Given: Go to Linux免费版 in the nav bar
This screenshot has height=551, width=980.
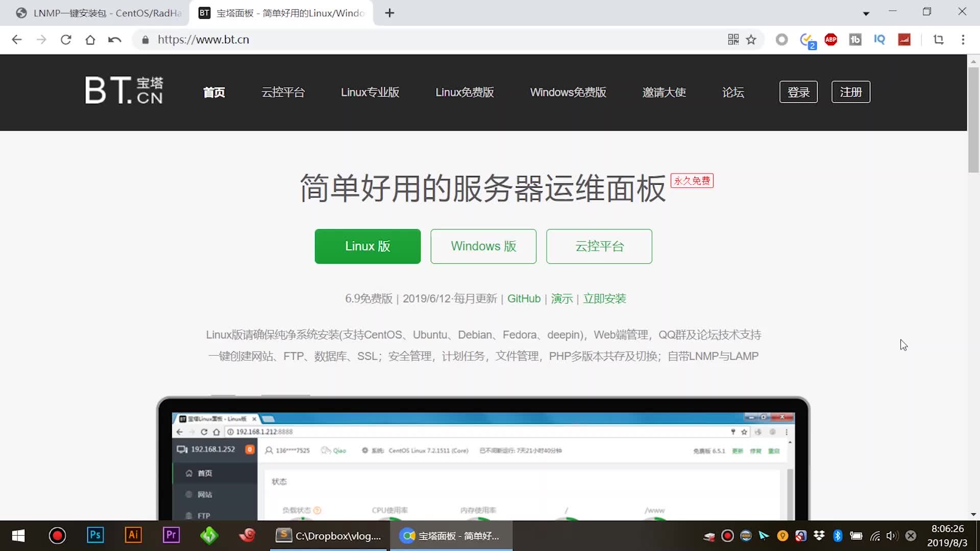Looking at the screenshot, I should tap(464, 92).
